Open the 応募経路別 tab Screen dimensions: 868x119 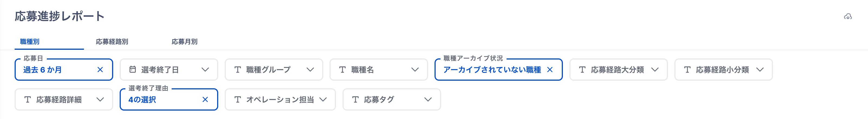112,42
